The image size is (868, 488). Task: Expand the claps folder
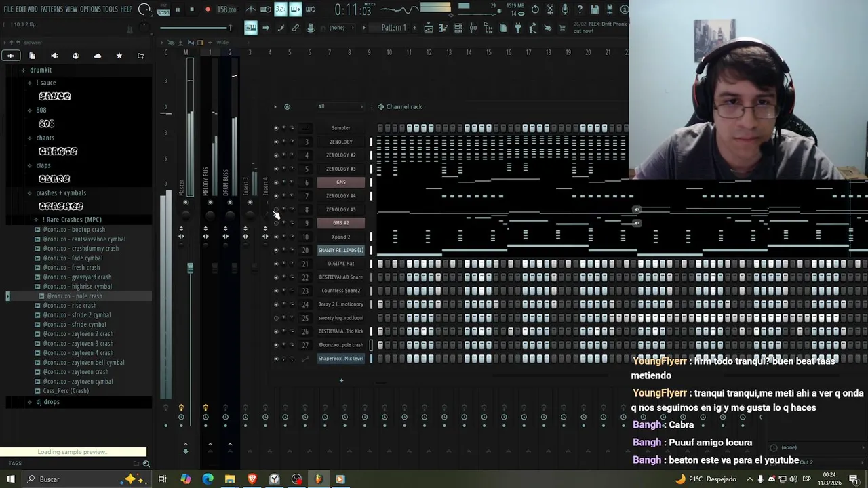[x=43, y=165]
